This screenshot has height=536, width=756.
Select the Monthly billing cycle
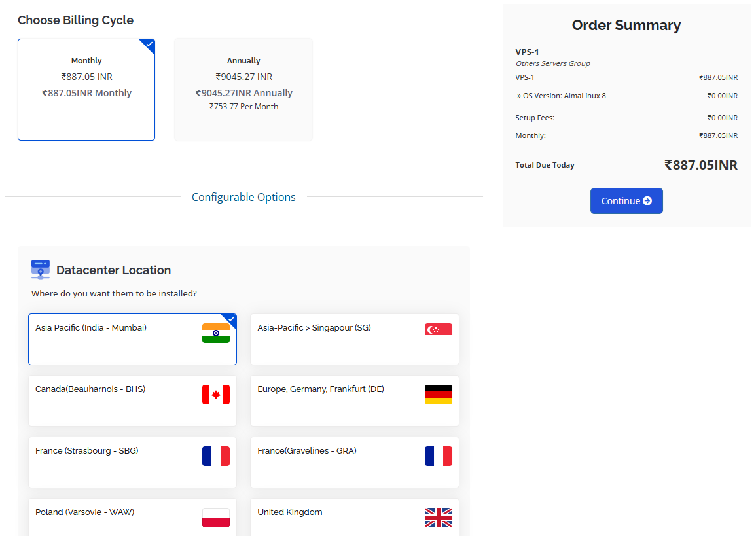[x=86, y=89]
